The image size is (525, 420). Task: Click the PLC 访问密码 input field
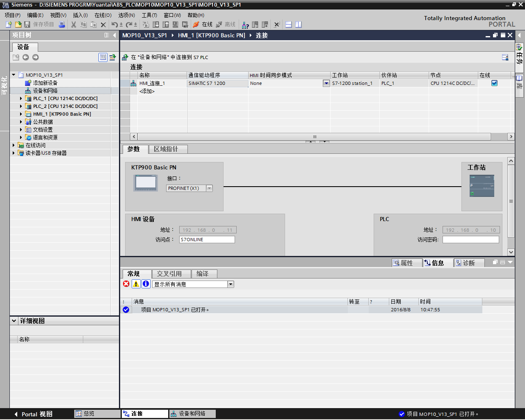coord(471,240)
